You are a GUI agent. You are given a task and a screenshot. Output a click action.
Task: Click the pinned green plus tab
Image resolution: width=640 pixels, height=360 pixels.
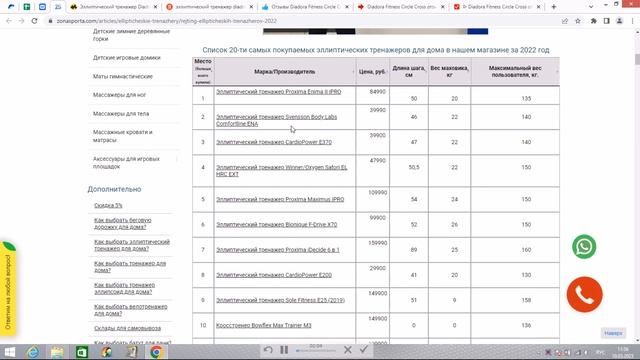[x=27, y=7]
